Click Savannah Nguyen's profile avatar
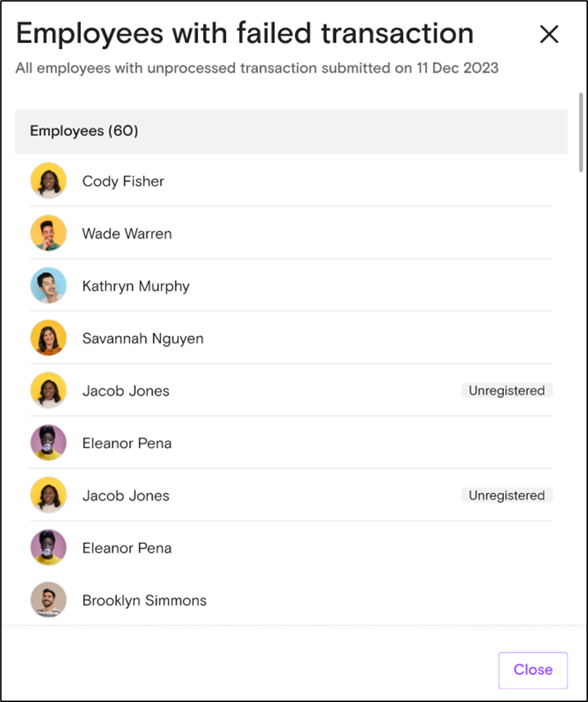Image resolution: width=588 pixels, height=702 pixels. point(49,338)
